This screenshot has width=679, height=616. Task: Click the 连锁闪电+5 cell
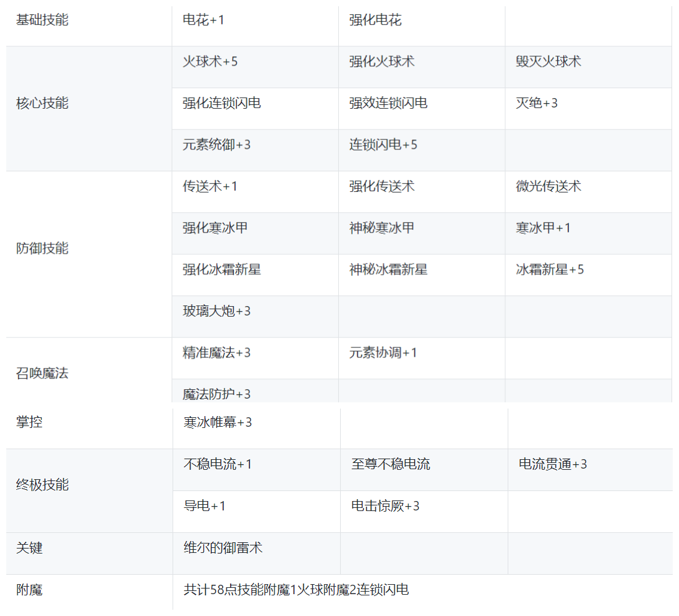(383, 145)
